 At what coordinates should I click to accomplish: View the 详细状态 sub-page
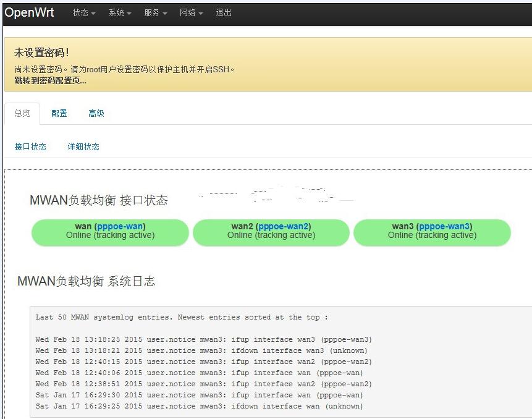83,147
